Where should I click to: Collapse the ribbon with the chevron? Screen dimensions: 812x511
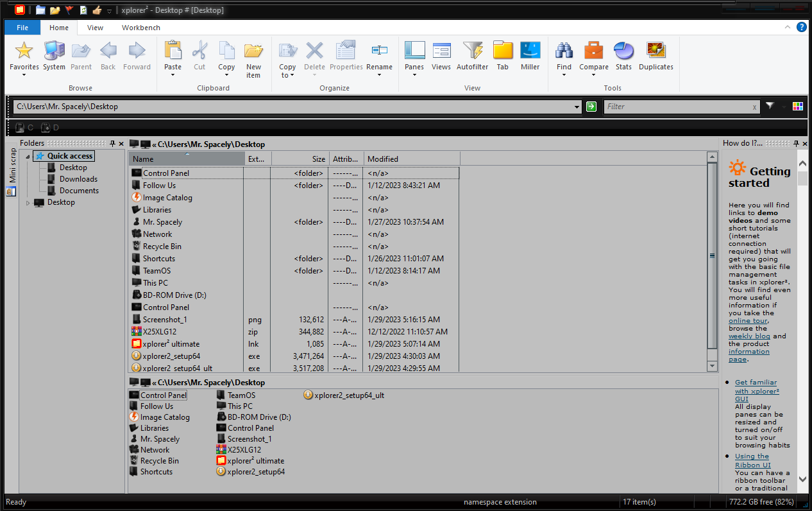[788, 28]
